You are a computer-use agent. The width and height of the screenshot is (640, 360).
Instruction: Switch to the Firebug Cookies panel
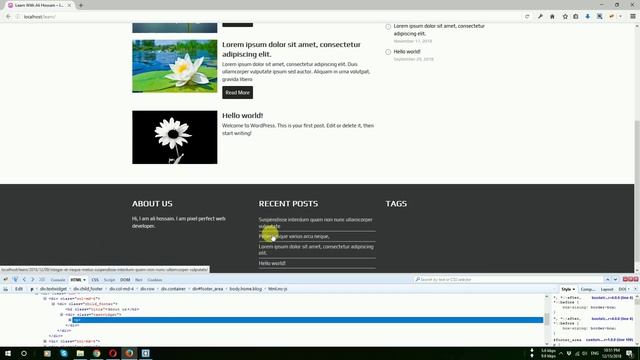point(155,280)
